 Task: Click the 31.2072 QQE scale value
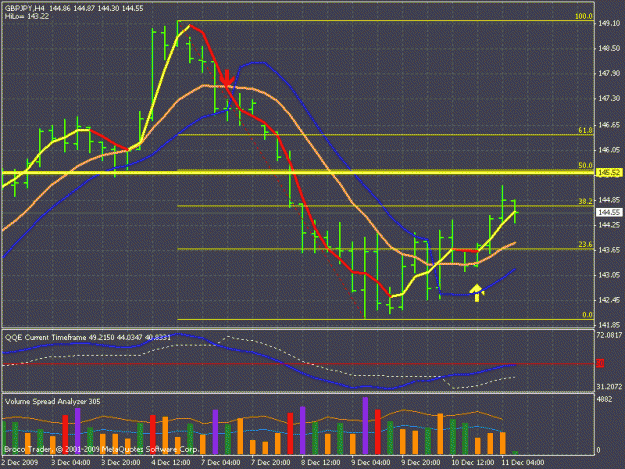609,387
